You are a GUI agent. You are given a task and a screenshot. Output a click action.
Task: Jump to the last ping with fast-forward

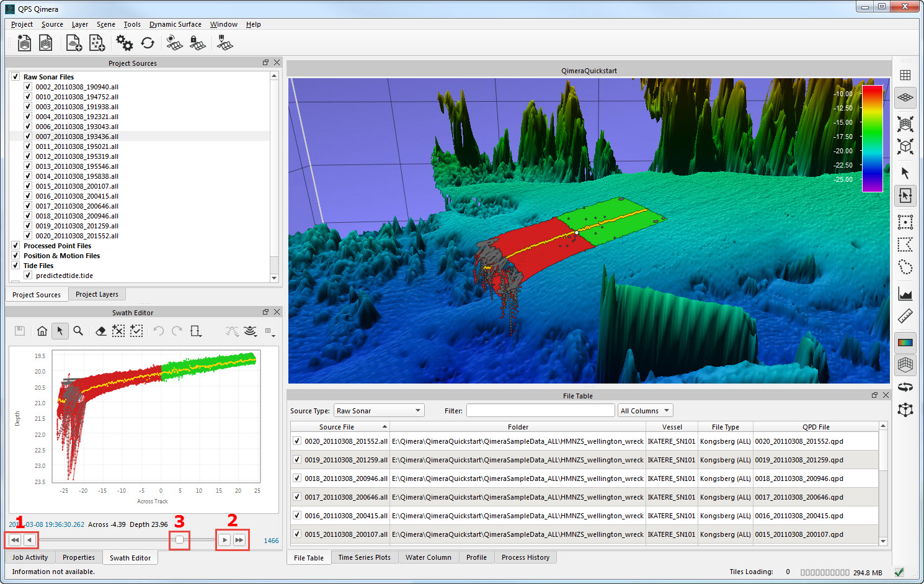coord(239,540)
